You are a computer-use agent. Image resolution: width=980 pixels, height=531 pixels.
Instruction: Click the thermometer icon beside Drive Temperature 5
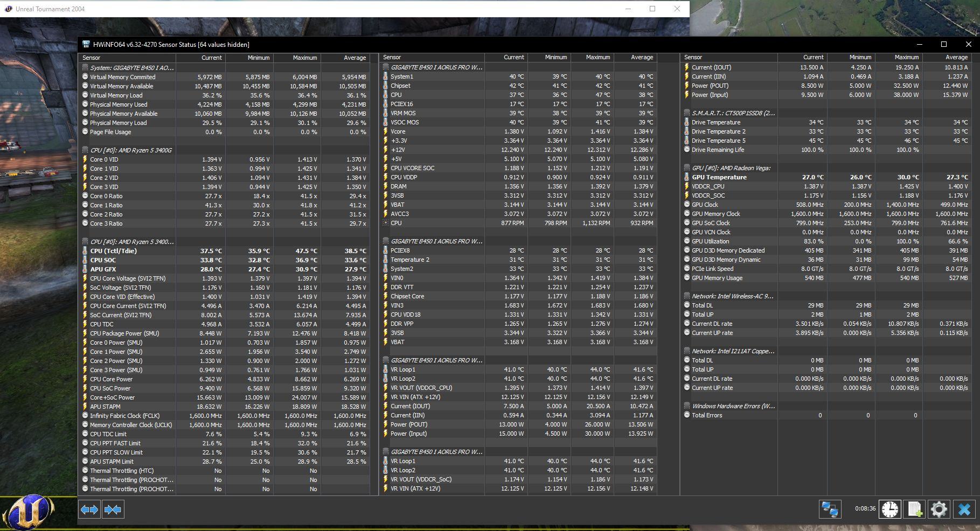pos(687,141)
